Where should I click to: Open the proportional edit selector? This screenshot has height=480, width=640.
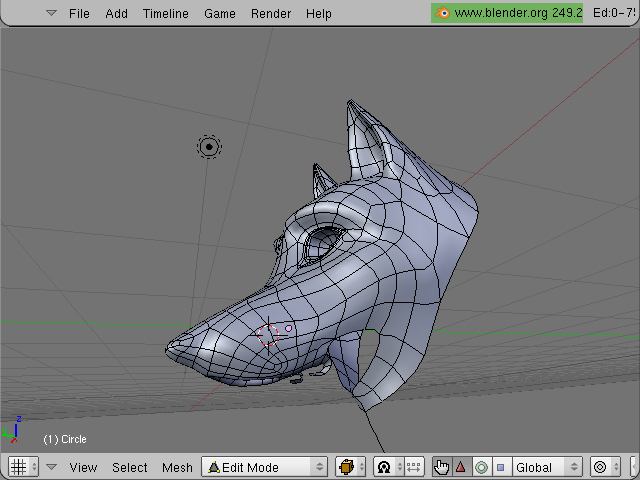click(x=605, y=467)
